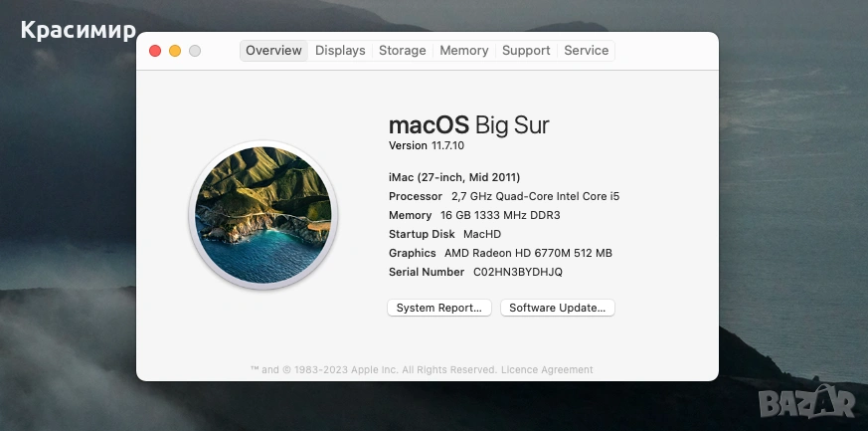Click the Software Update... button
Screen dimensions: 868x431
coord(558,308)
